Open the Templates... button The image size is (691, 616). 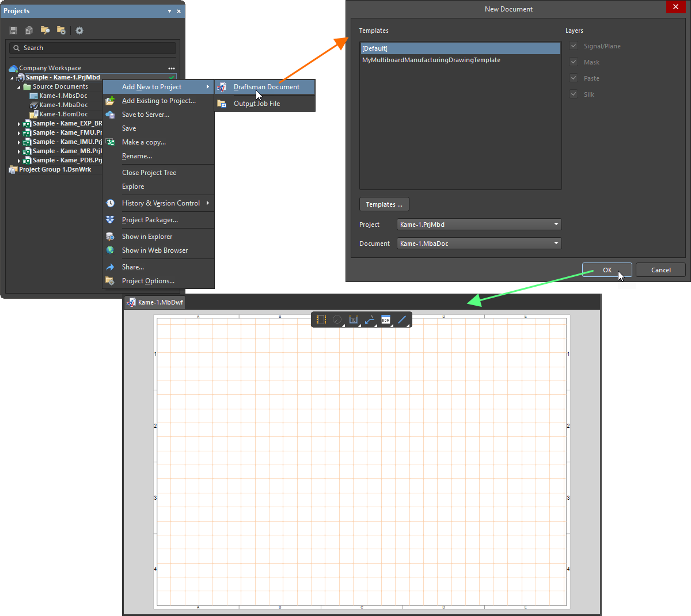point(384,204)
